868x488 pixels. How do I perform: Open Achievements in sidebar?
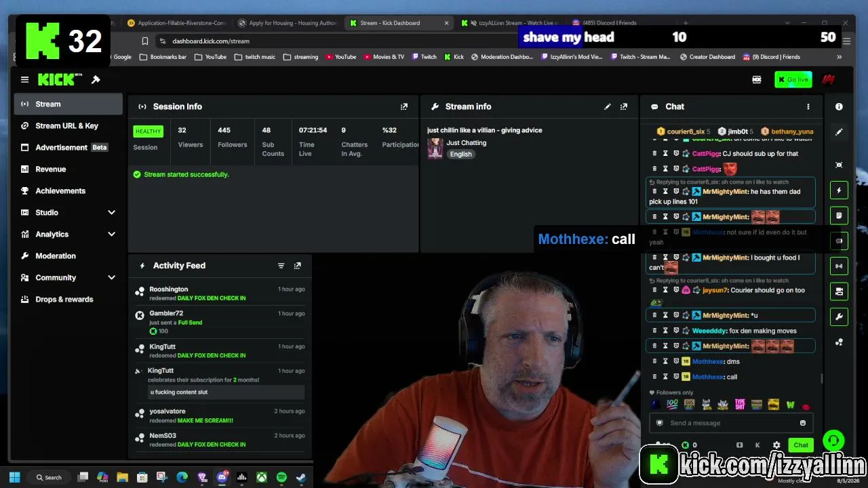pyautogui.click(x=68, y=190)
